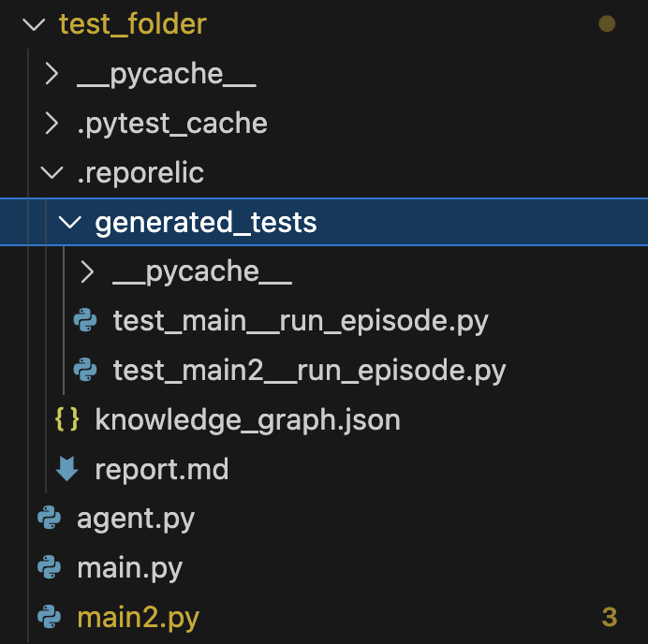Click Python icon of test_main2__run_episode.py

tap(85, 370)
